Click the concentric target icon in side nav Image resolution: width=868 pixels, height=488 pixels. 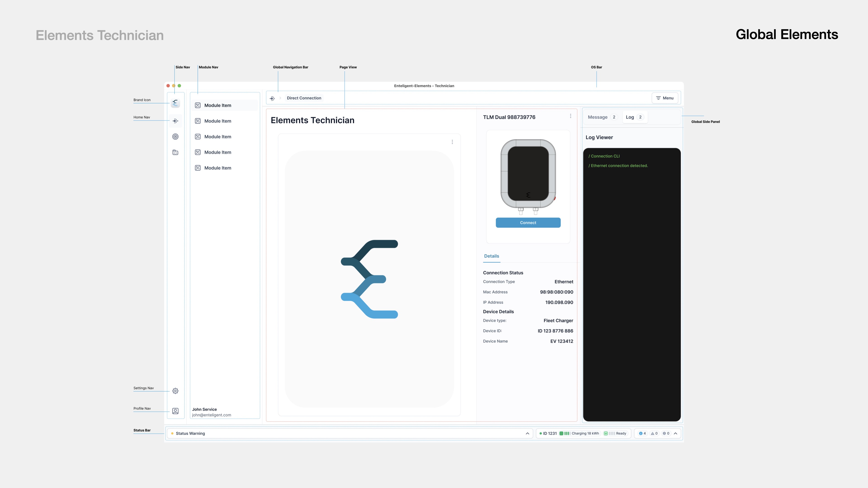coord(175,136)
